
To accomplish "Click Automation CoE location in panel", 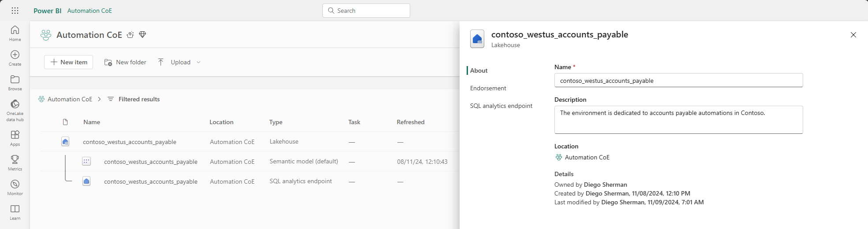I will click(587, 157).
